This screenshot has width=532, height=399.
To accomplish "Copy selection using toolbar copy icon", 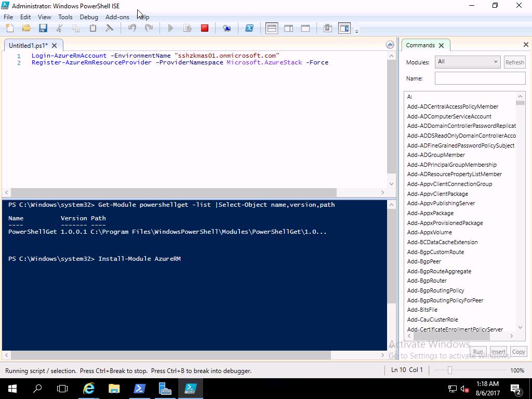I will click(76, 28).
